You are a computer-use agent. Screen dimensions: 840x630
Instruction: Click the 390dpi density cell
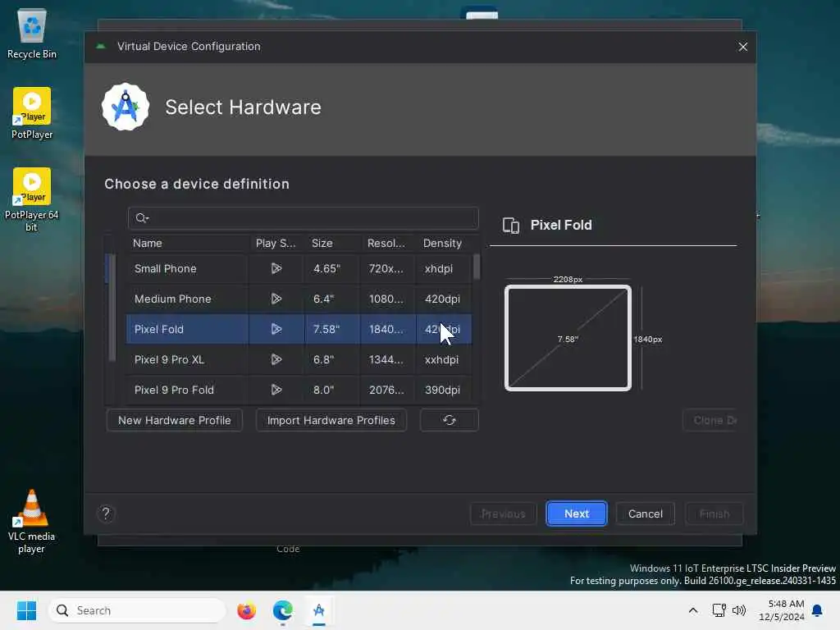pyautogui.click(x=442, y=390)
